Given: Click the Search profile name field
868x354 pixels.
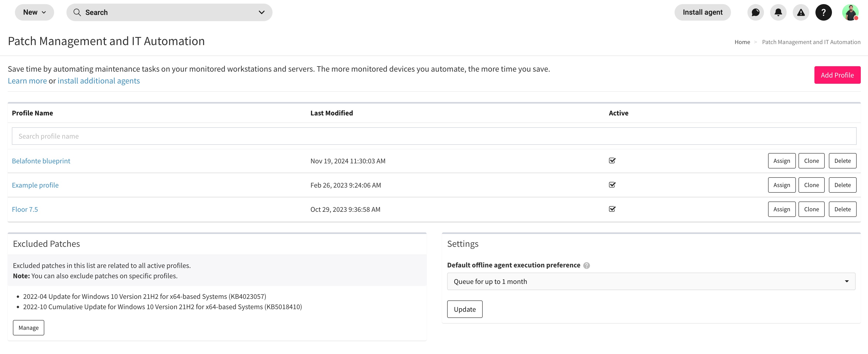Looking at the screenshot, I should tap(434, 136).
